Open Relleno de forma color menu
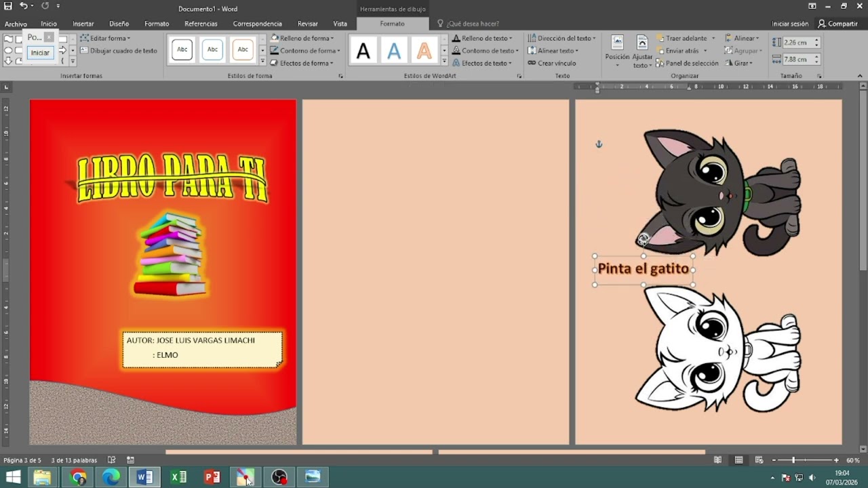The image size is (868, 488). [302, 38]
